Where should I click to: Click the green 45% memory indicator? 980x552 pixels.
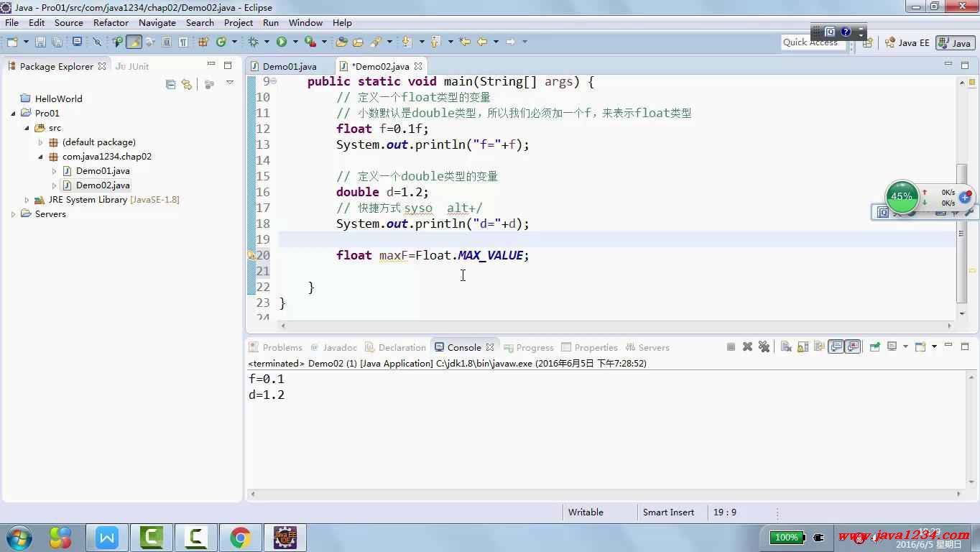pyautogui.click(x=902, y=196)
